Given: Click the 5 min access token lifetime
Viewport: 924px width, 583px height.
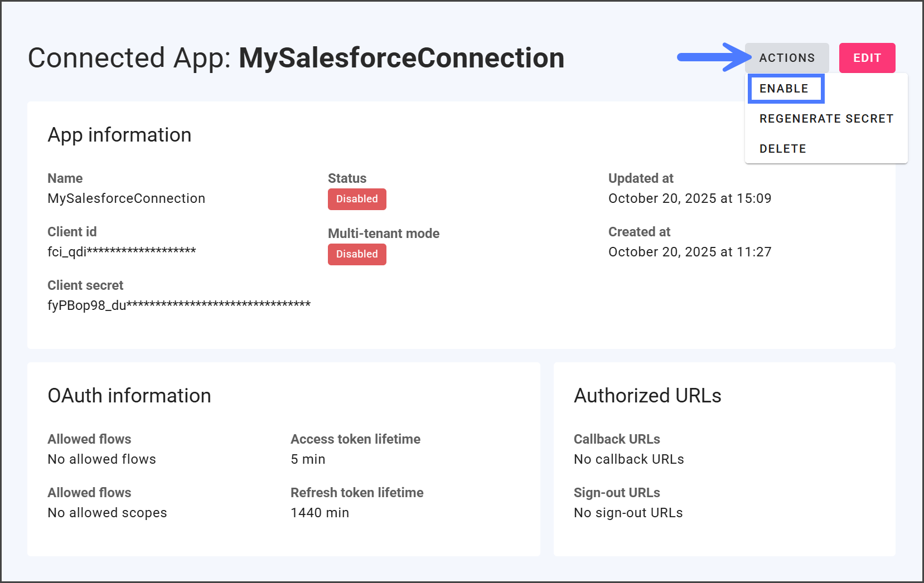Looking at the screenshot, I should 307,459.
